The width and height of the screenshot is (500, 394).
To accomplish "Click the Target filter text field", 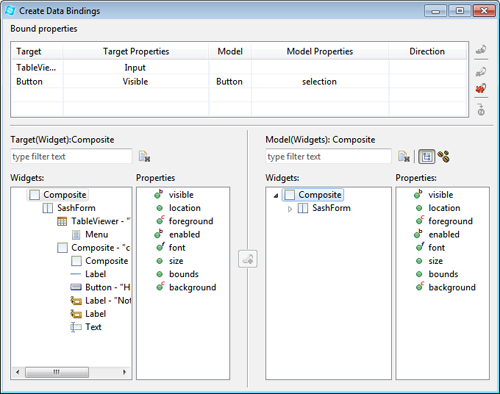I will coord(71,156).
